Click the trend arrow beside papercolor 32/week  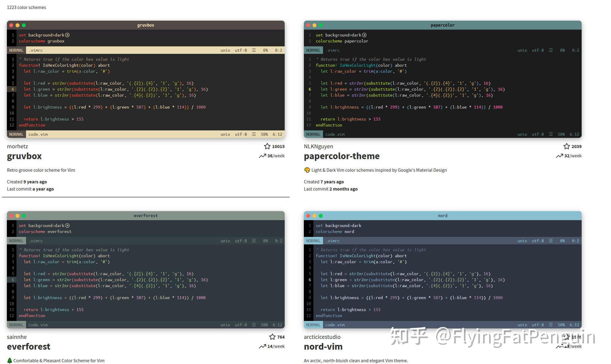(x=560, y=156)
